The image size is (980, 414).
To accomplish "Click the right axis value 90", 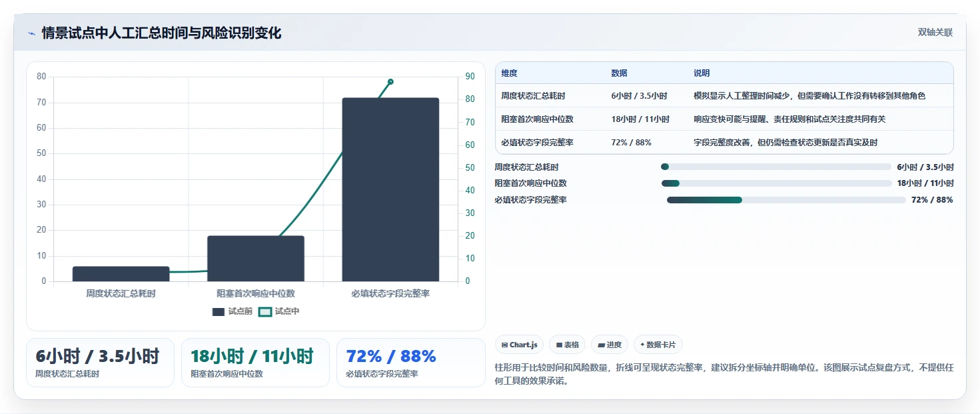I will click(x=470, y=77).
